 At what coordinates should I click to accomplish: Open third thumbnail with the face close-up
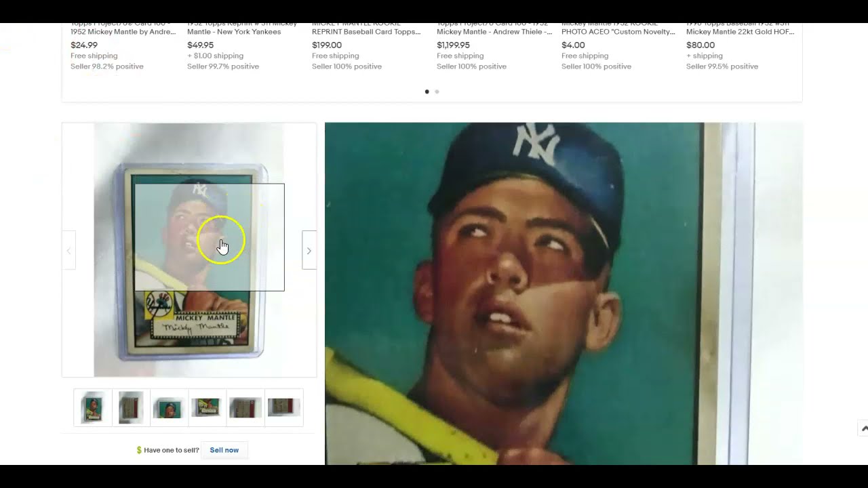[x=169, y=407]
